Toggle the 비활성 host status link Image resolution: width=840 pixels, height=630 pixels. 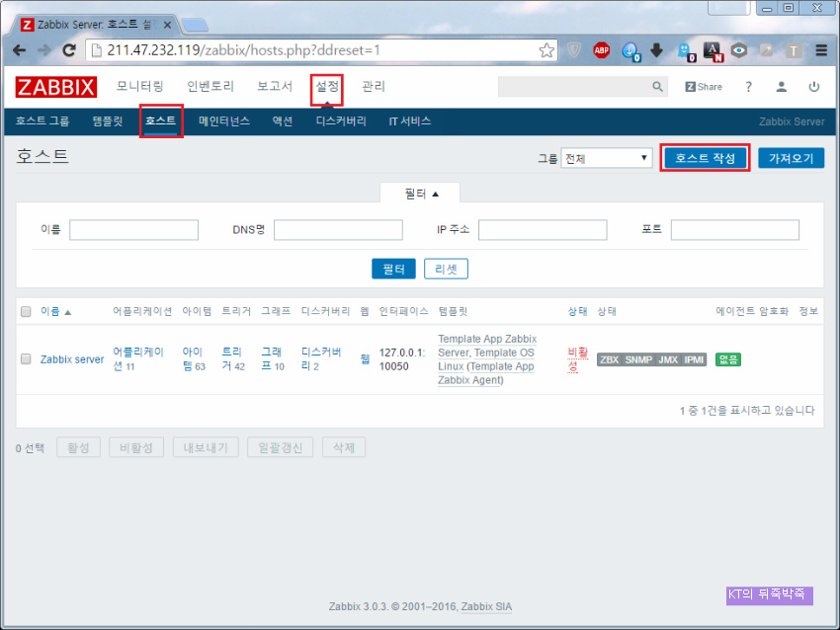coord(577,359)
